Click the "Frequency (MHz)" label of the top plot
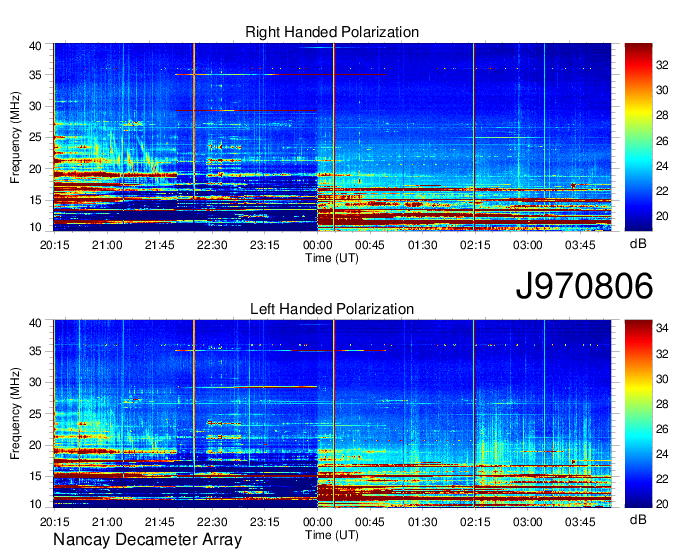680x552 pixels. click(16, 137)
